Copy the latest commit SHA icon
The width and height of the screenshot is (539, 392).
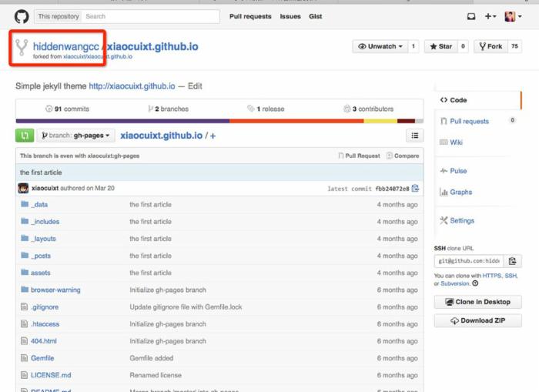point(415,189)
